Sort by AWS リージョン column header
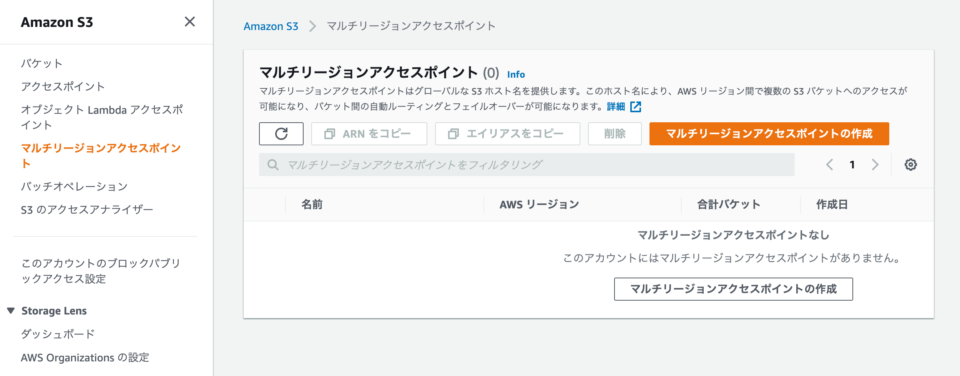The height and width of the screenshot is (376, 960). point(539,205)
